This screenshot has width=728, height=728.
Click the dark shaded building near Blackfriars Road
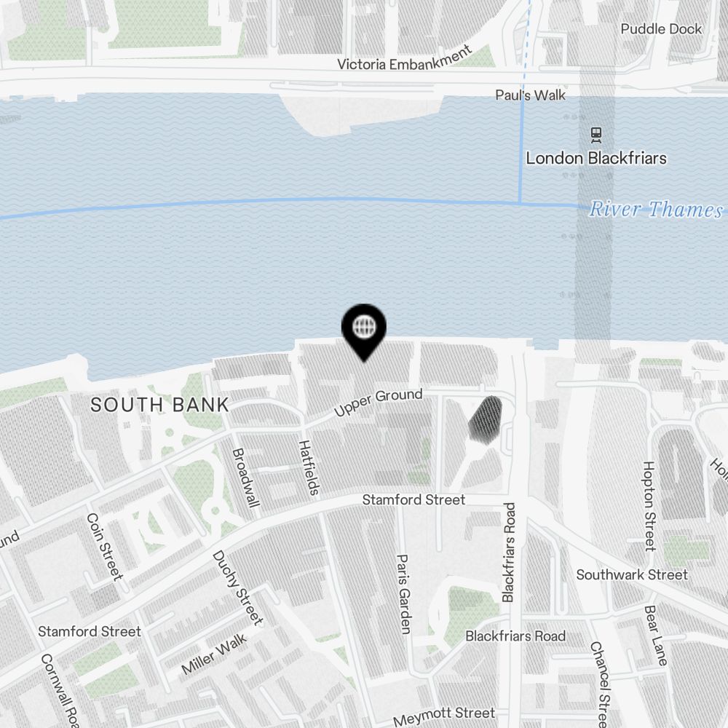[x=486, y=419]
